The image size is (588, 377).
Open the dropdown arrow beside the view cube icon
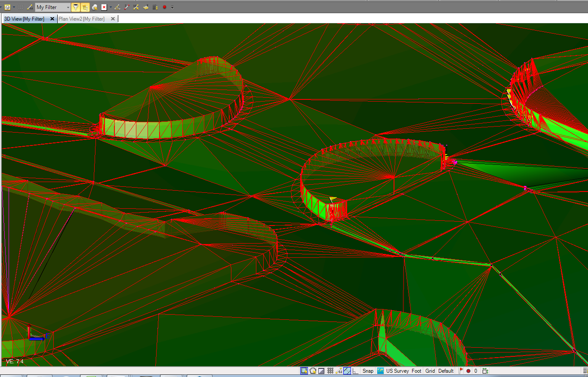pos(14,7)
